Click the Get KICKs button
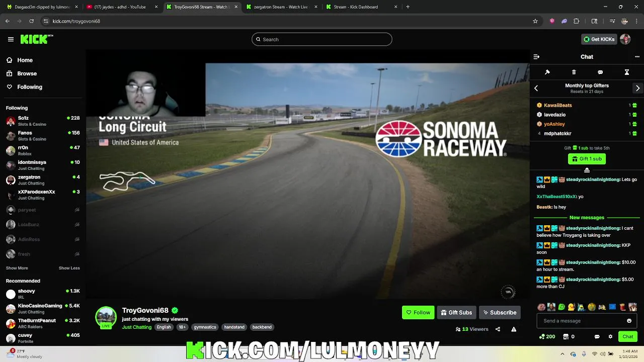Screen dimensions: 644x362 (599, 39)
